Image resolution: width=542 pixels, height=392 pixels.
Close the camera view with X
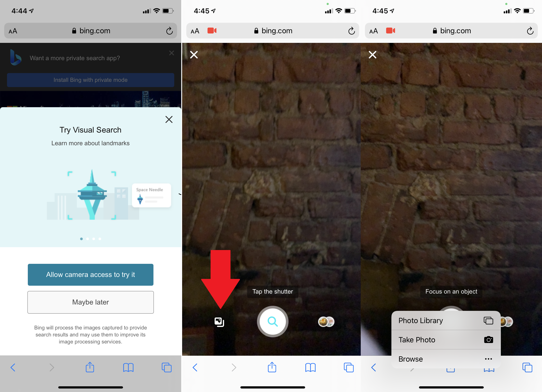(194, 54)
